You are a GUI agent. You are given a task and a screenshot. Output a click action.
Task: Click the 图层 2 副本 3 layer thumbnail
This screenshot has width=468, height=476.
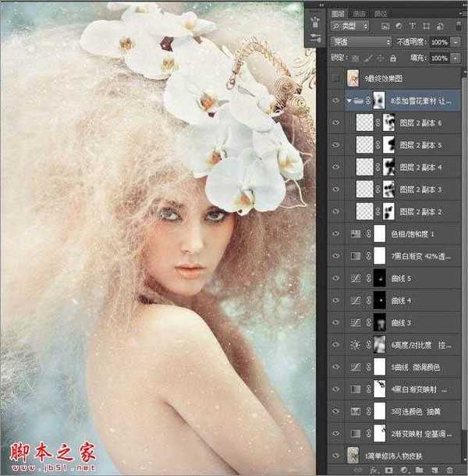tap(364, 189)
